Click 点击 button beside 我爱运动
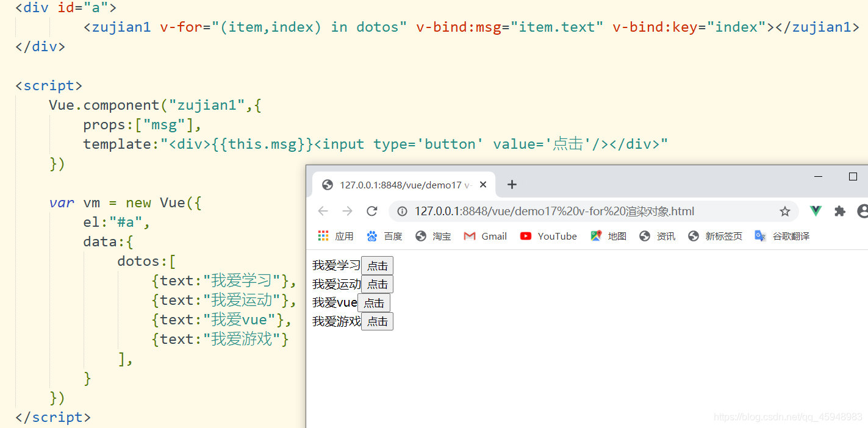Screen dimensions: 868x428 click(377, 284)
